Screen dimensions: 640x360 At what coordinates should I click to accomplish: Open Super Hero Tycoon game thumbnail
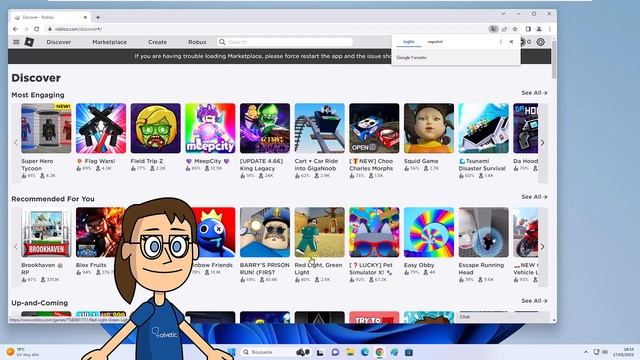click(x=46, y=128)
